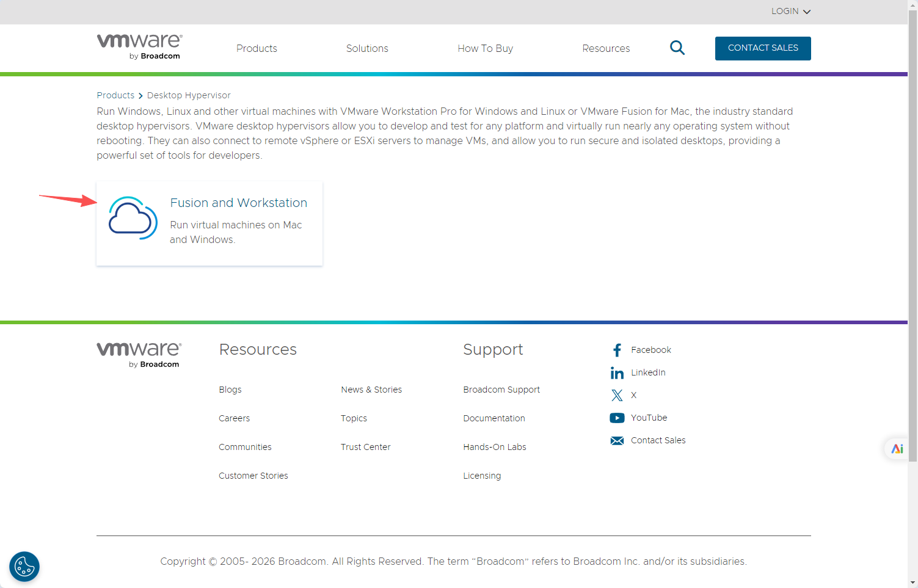Image resolution: width=918 pixels, height=588 pixels.
Task: Open the search magnifier icon
Action: (x=677, y=48)
